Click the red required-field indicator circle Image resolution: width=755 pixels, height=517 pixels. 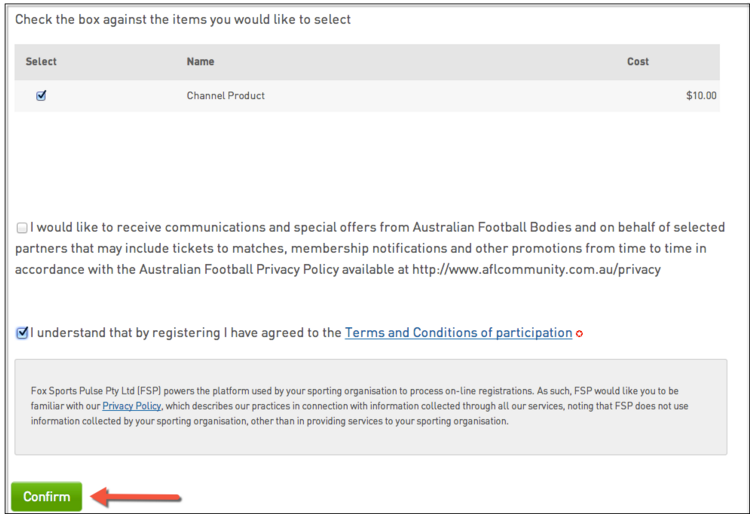579,334
